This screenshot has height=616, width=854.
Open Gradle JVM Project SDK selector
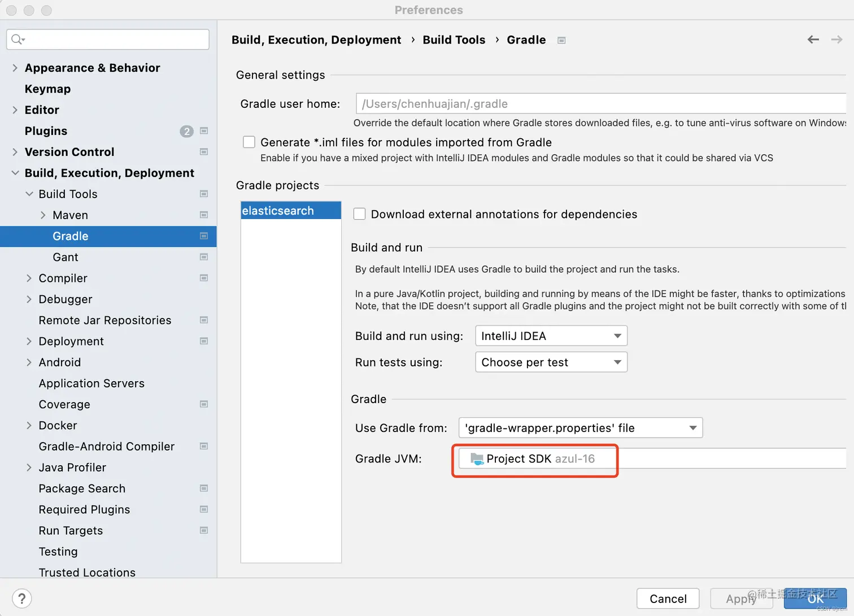tap(652, 458)
